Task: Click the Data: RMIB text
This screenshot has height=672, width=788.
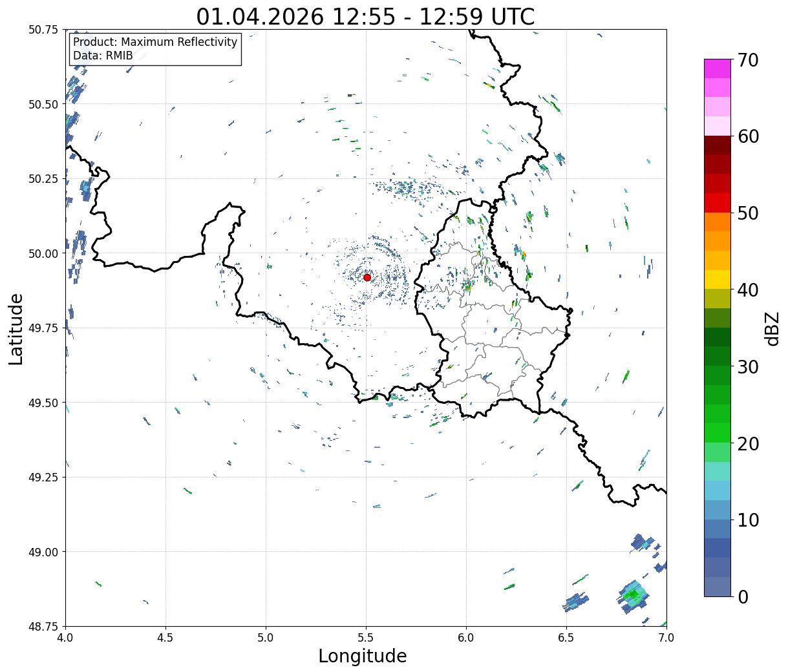Action: click(103, 56)
